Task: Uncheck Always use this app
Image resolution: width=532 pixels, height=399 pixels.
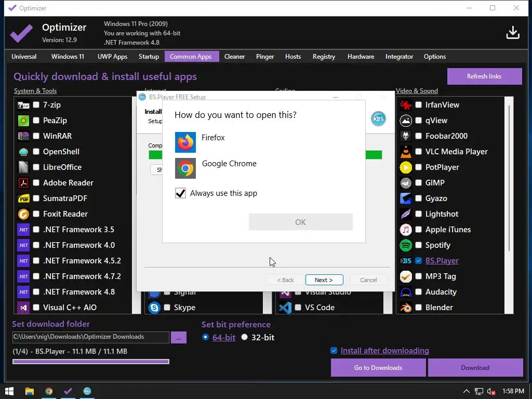Action: 180,193
